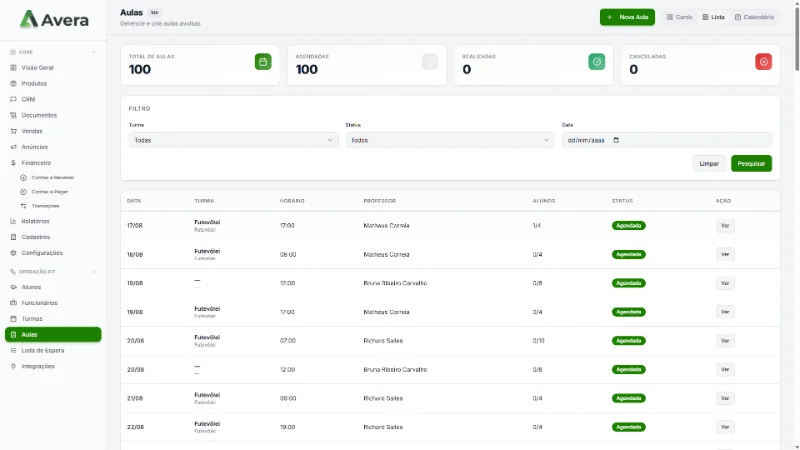Click Ver for 21/08 class
Viewport: 800px width, 450px height.
[725, 398]
